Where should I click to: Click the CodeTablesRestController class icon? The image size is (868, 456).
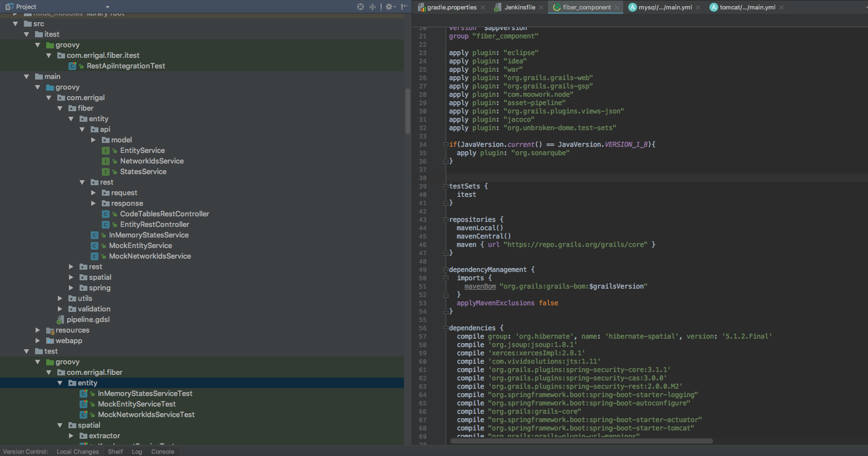click(106, 214)
